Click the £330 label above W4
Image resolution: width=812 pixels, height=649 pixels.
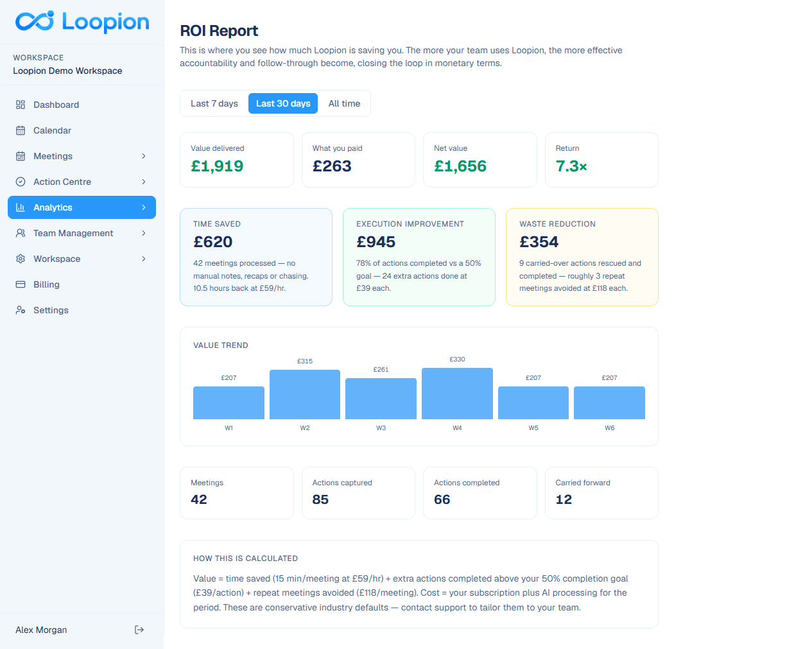pos(457,359)
